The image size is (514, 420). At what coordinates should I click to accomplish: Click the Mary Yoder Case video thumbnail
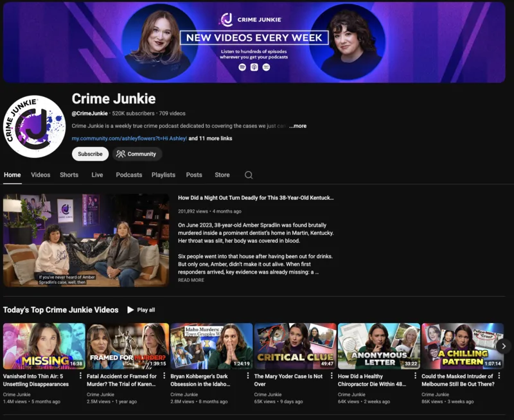pos(294,346)
